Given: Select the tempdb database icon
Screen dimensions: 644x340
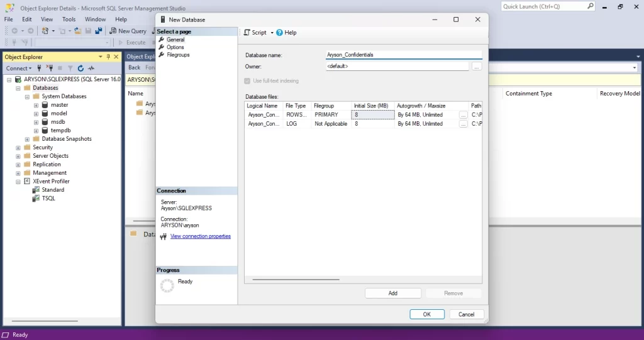Looking at the screenshot, I should pyautogui.click(x=45, y=130).
